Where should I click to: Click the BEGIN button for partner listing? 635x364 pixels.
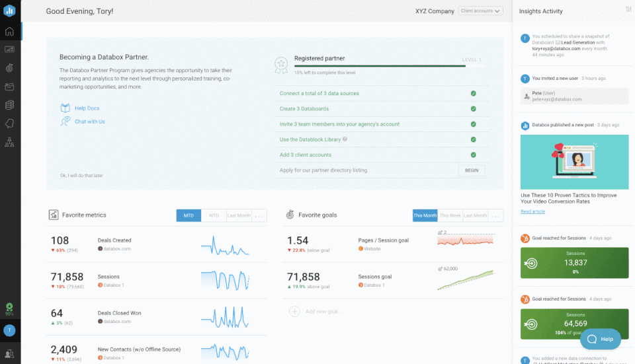[x=472, y=170]
